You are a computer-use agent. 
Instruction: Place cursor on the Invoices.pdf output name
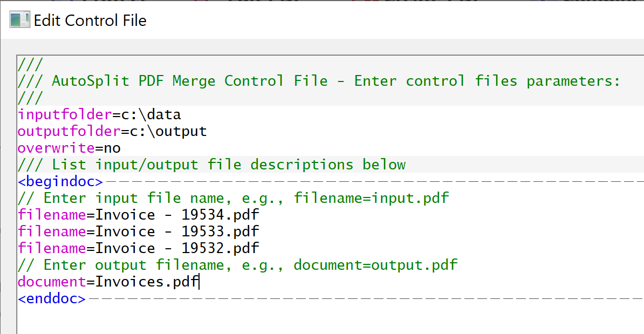[147, 282]
